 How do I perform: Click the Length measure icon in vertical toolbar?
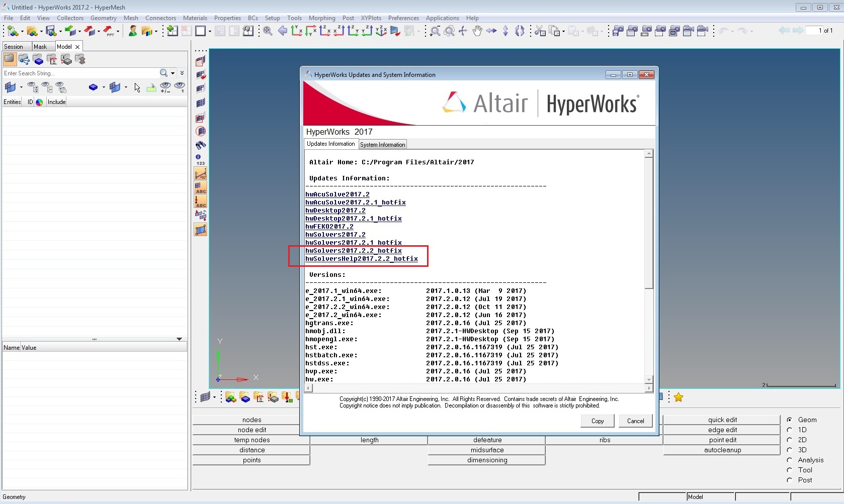[x=201, y=174]
